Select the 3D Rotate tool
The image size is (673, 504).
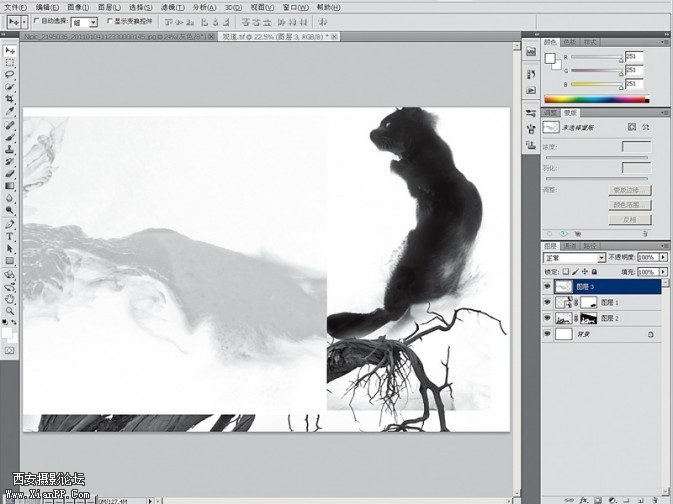(9, 275)
